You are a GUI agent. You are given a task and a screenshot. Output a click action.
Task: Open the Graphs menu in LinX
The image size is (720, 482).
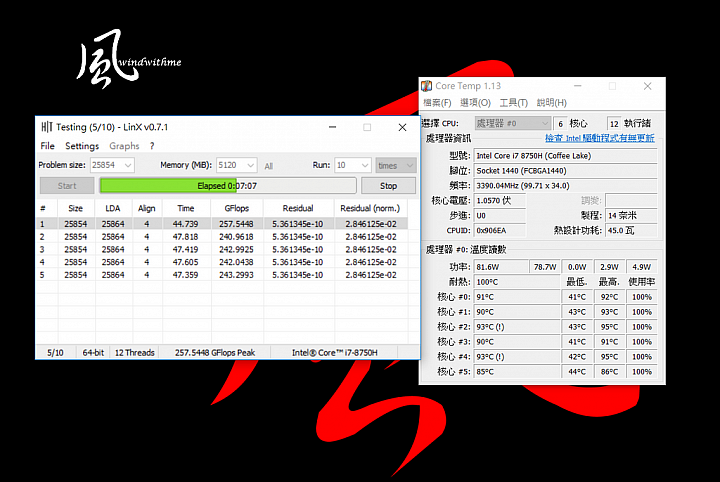124,146
